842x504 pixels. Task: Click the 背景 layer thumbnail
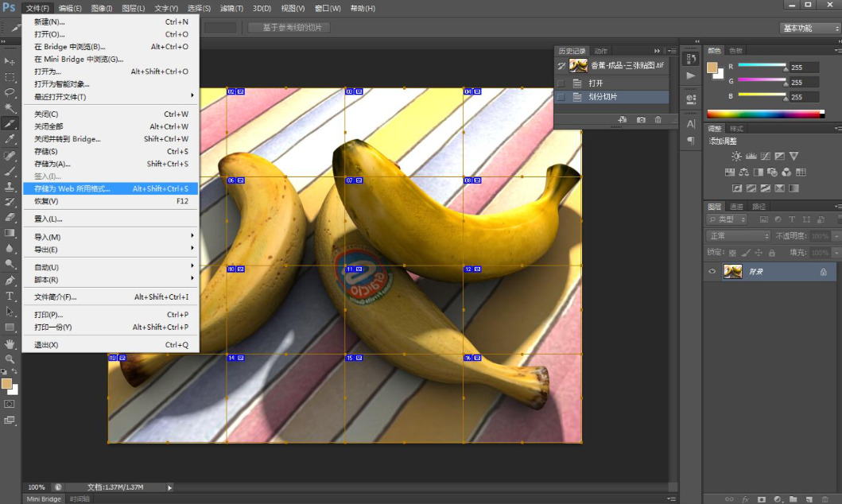tap(732, 272)
